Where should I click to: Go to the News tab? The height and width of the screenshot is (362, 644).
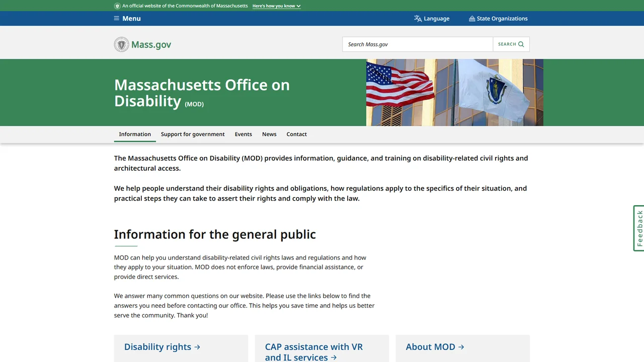[269, 134]
